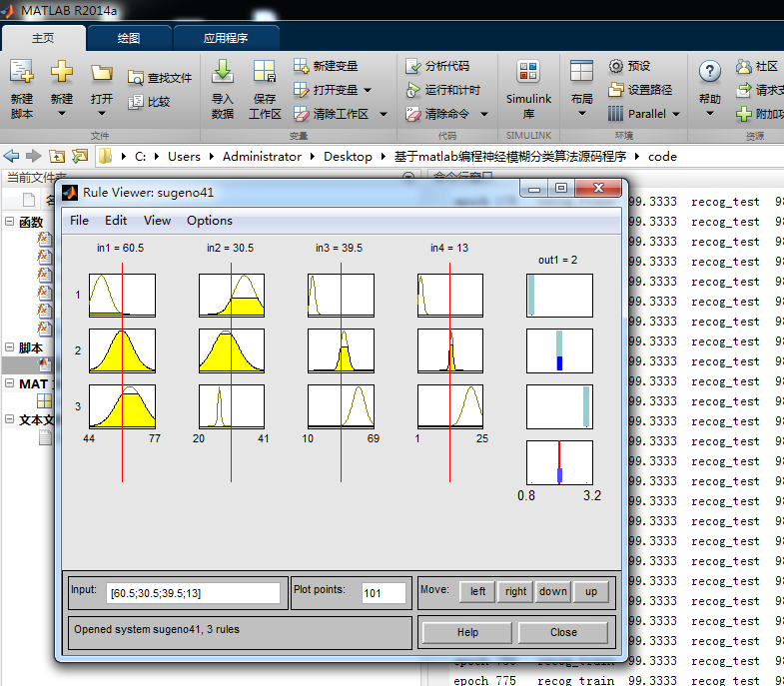Click Find Files (查找文件) icon
This screenshot has height=686, width=784.
point(135,78)
